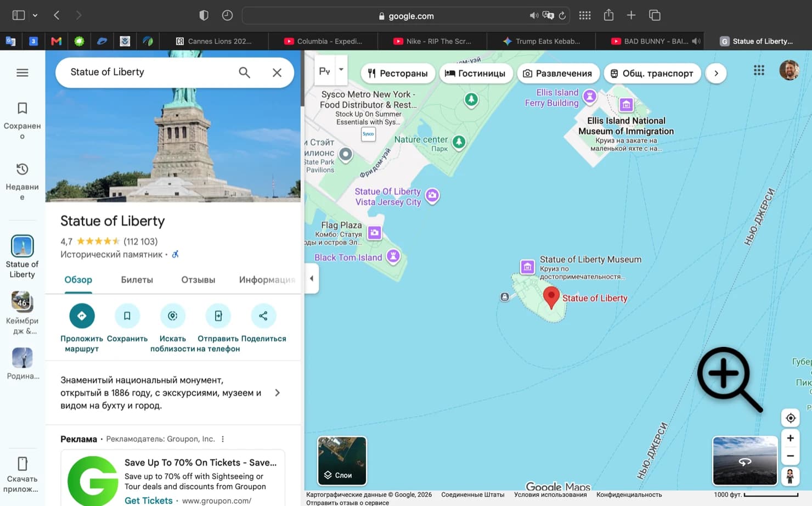
Task: Click Statue Of Liberty Vista marker
Action: click(432, 195)
